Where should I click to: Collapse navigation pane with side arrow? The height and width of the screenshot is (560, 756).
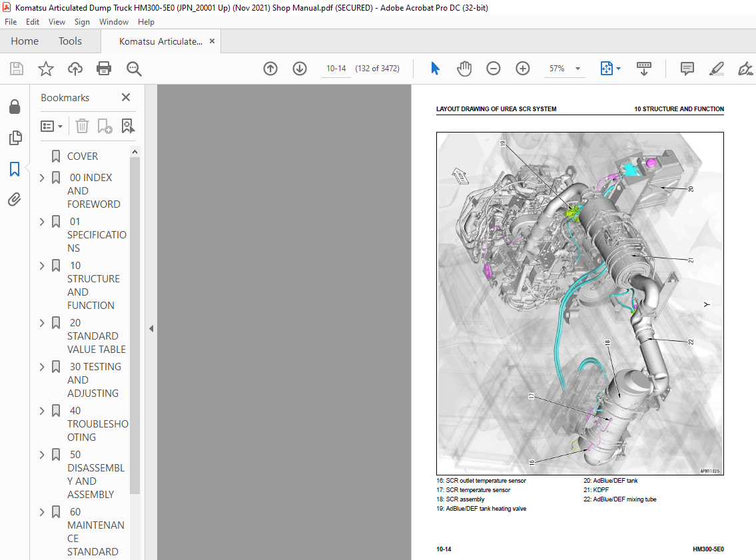click(x=151, y=329)
